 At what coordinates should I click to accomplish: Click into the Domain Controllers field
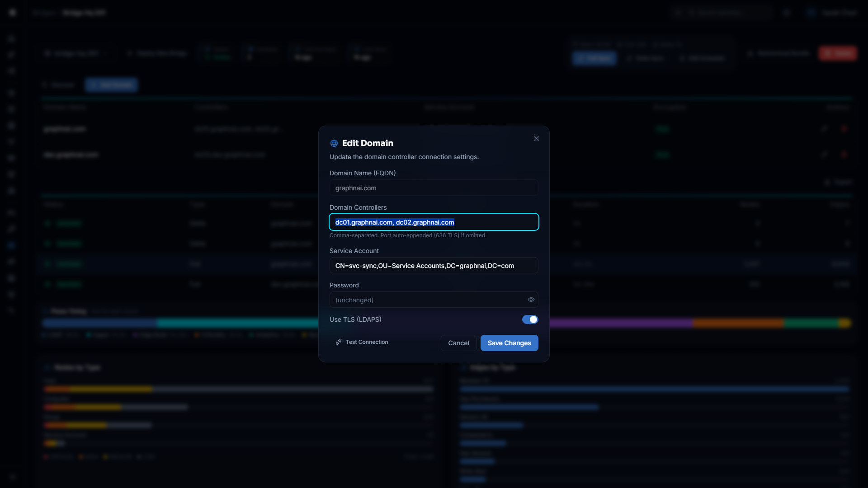(x=434, y=222)
